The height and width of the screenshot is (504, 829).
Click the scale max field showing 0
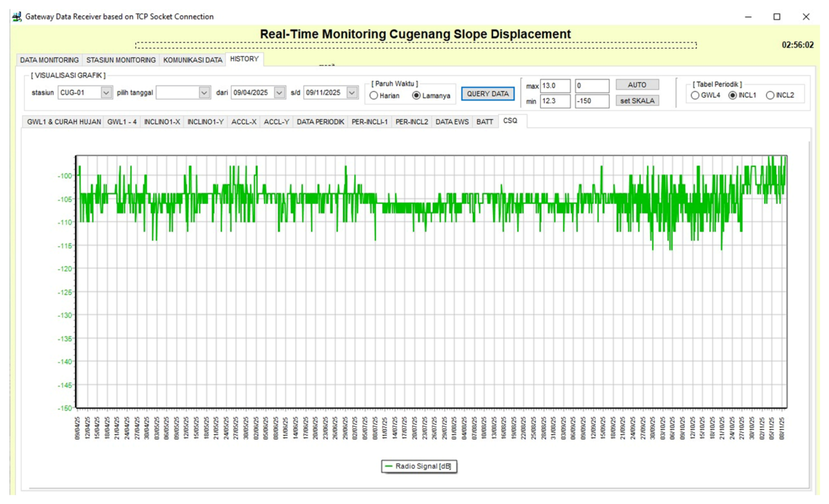pyautogui.click(x=592, y=86)
